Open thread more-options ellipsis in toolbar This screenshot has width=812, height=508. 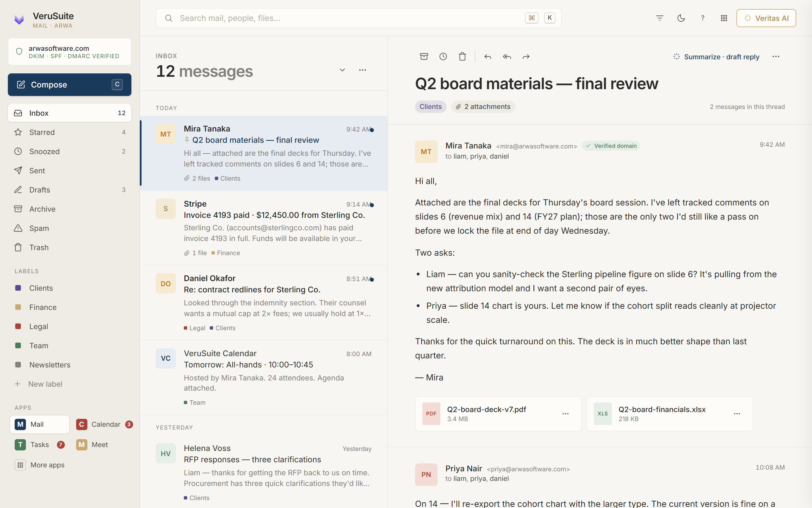point(776,56)
